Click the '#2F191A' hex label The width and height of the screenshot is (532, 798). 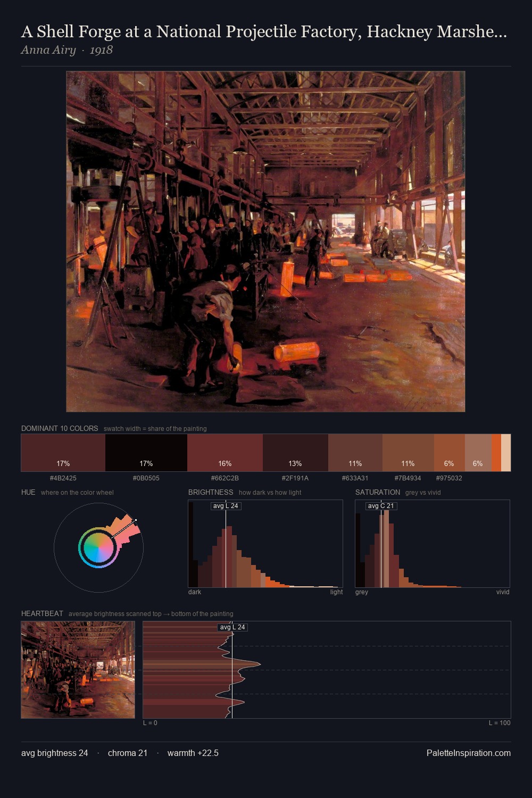pyautogui.click(x=295, y=478)
